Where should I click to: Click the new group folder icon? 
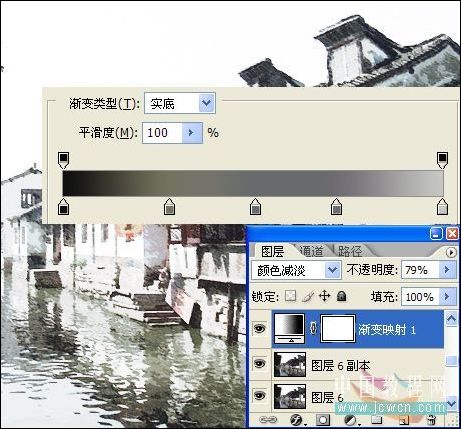pyautogui.click(x=376, y=420)
